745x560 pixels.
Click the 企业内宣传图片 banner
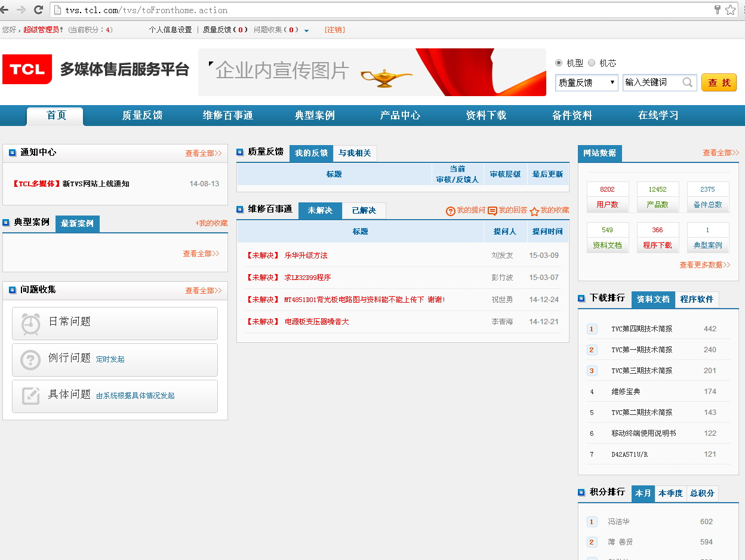pos(372,72)
